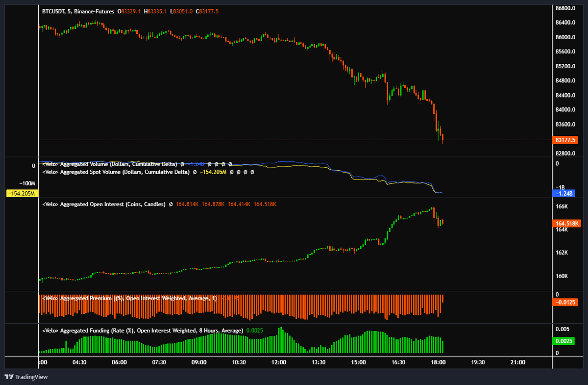Click the orange 164.518K open interest label
588x385 pixels.
[x=565, y=224]
